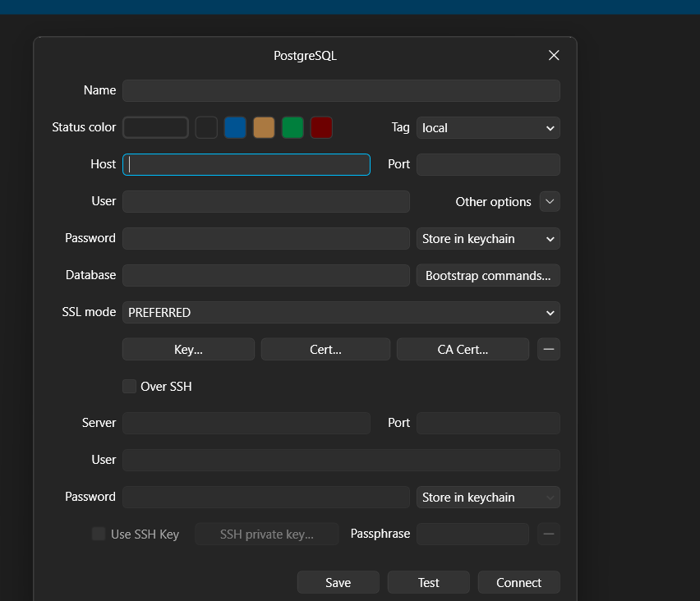Enable the Over SSH checkbox
This screenshot has height=601, width=700.
(130, 387)
